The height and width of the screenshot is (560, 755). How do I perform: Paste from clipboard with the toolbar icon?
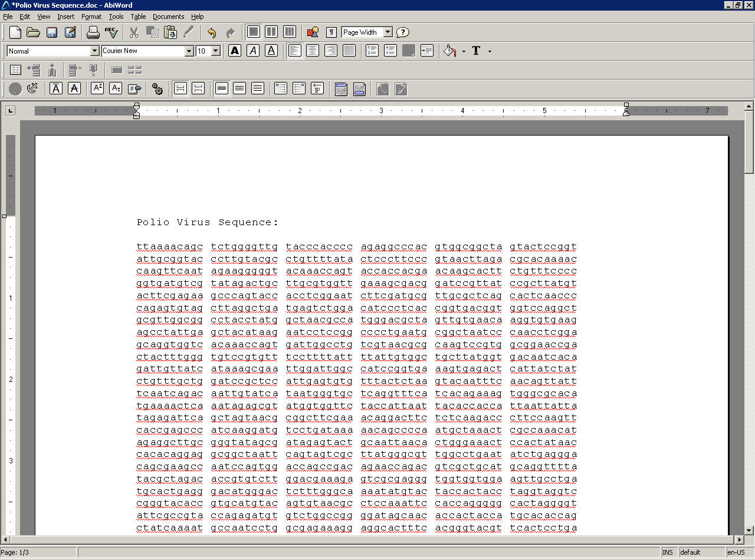coord(170,32)
